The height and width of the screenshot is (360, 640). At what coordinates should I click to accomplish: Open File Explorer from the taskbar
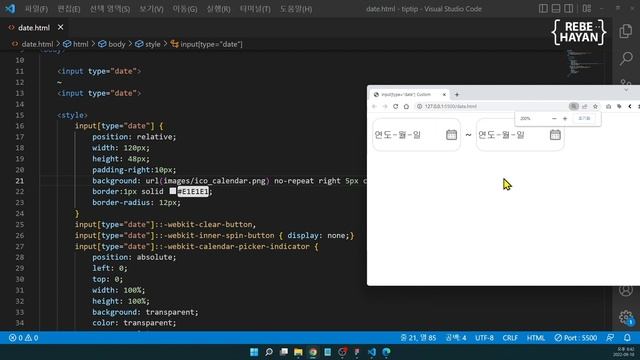298,352
